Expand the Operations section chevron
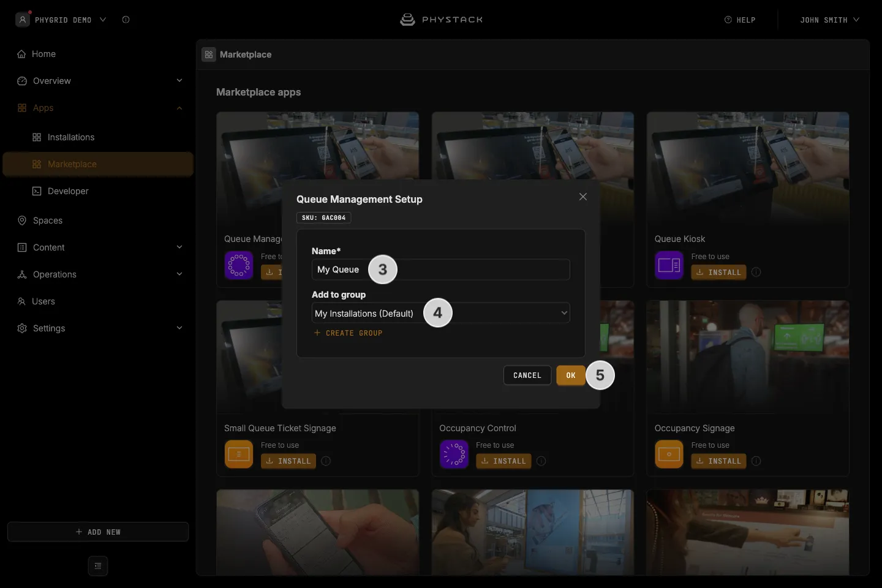 tap(179, 274)
